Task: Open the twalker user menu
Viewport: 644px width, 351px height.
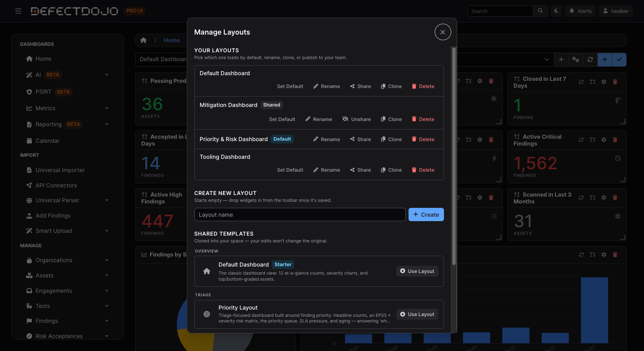Action: (x=615, y=11)
